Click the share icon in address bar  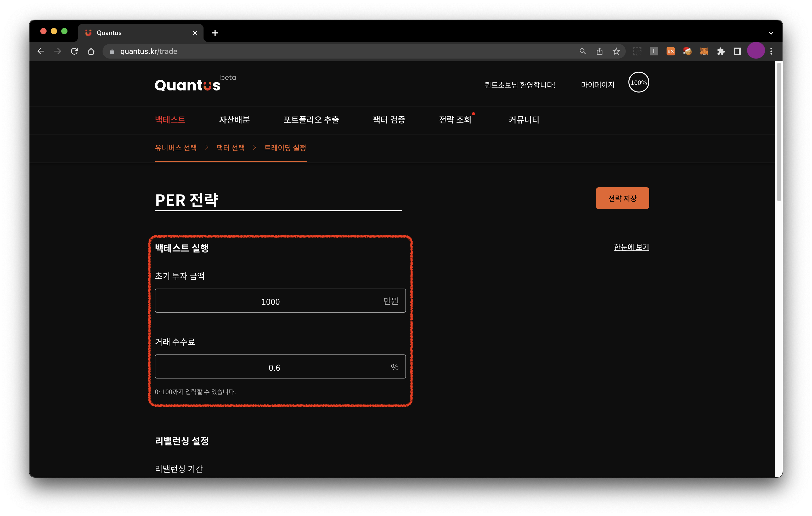coord(599,51)
